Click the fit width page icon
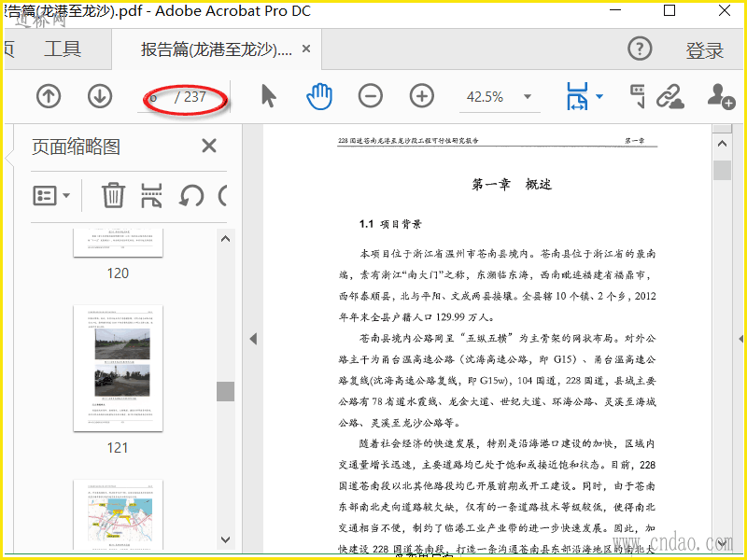This screenshot has width=747, height=560. coord(577,96)
